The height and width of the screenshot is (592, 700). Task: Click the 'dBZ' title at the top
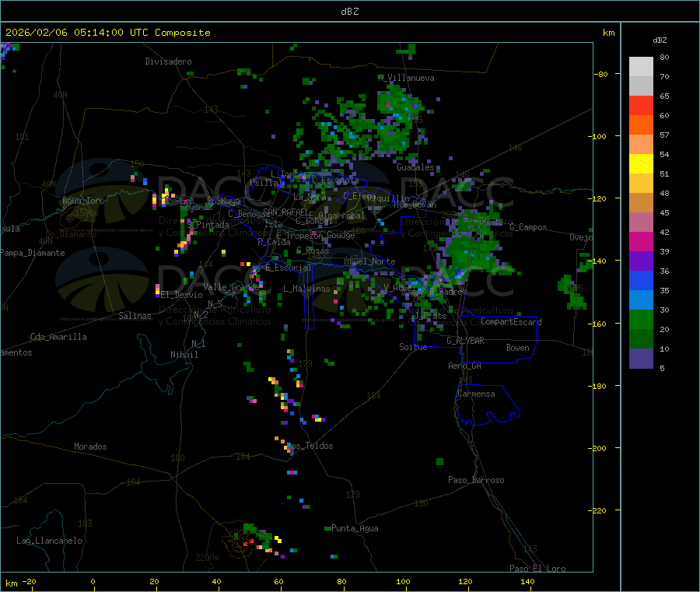[349, 12]
